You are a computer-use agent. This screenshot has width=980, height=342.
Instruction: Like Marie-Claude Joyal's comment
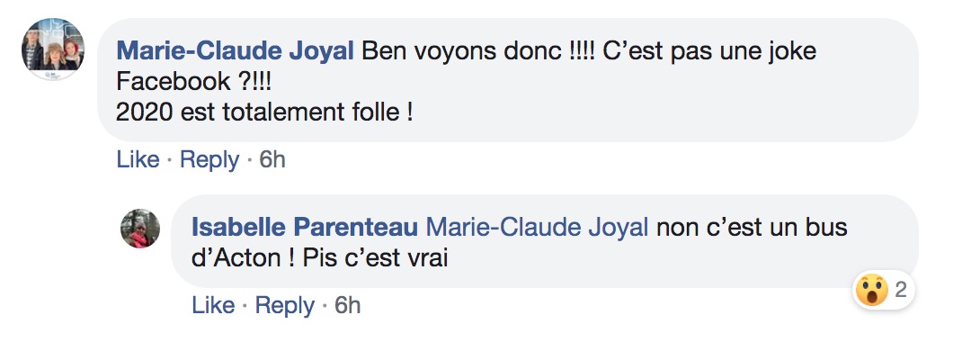[138, 159]
